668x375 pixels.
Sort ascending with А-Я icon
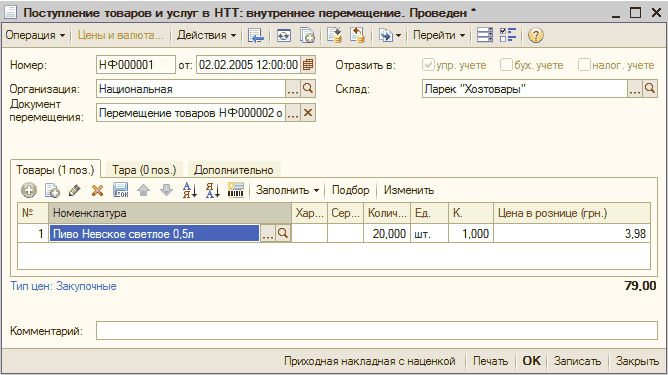point(190,190)
